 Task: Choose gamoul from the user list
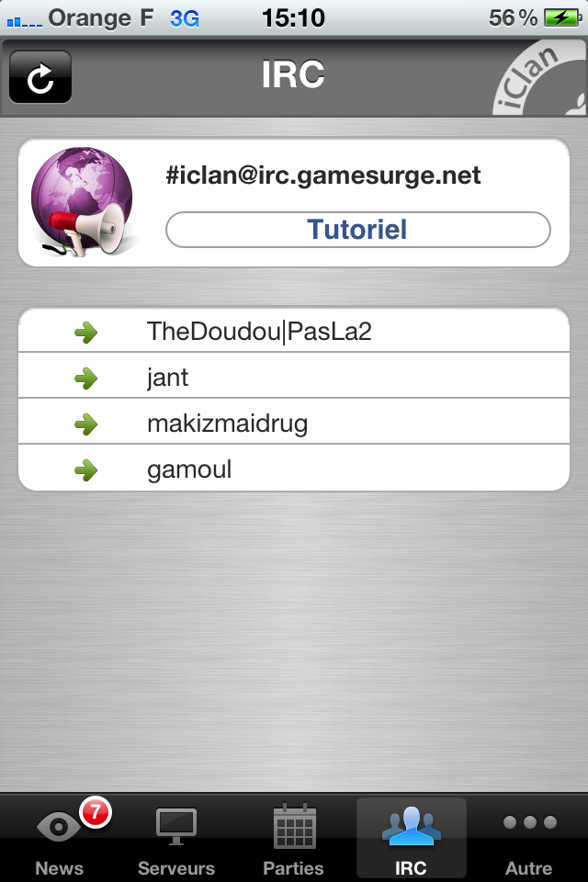tap(294, 468)
